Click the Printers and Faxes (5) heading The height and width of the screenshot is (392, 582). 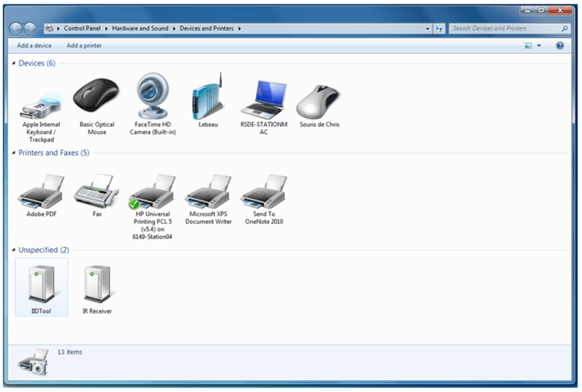click(x=54, y=153)
